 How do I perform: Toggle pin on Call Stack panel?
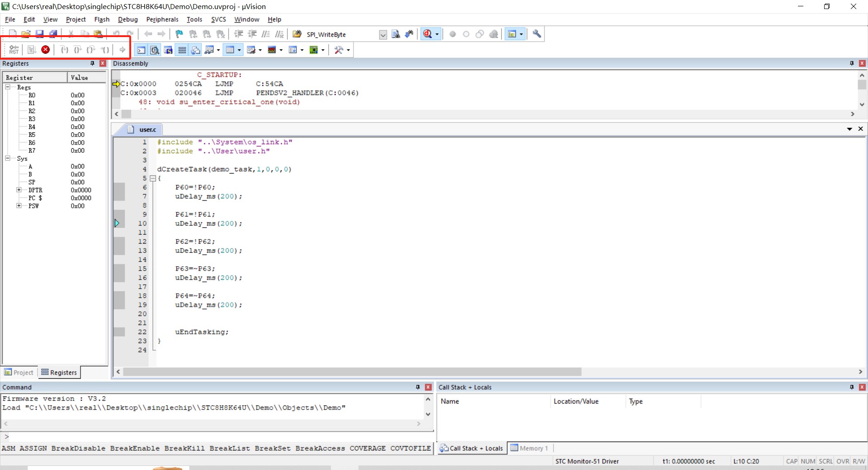coord(852,387)
